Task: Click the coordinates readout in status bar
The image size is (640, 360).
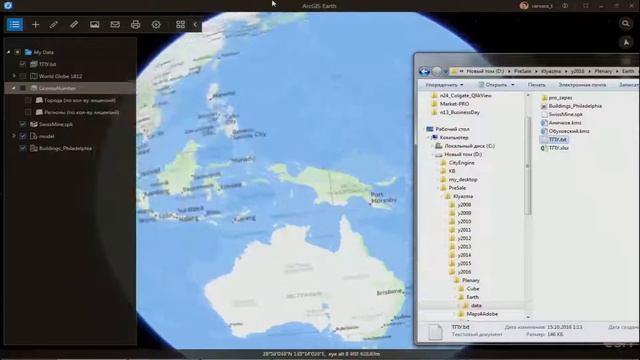Action: pyautogui.click(x=321, y=354)
